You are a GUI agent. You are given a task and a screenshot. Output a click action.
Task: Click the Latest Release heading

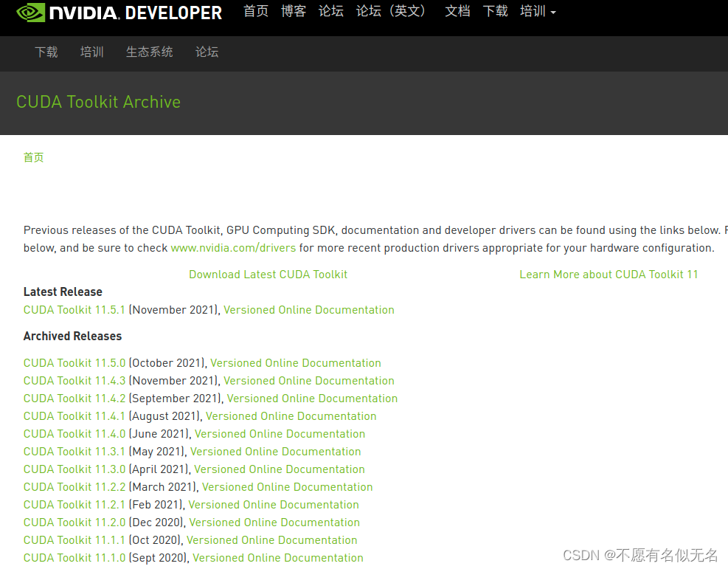coord(63,292)
